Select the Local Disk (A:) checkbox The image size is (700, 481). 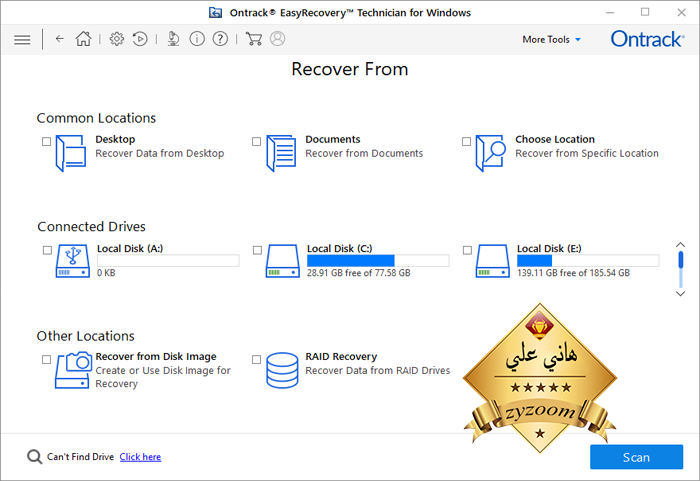coord(47,250)
